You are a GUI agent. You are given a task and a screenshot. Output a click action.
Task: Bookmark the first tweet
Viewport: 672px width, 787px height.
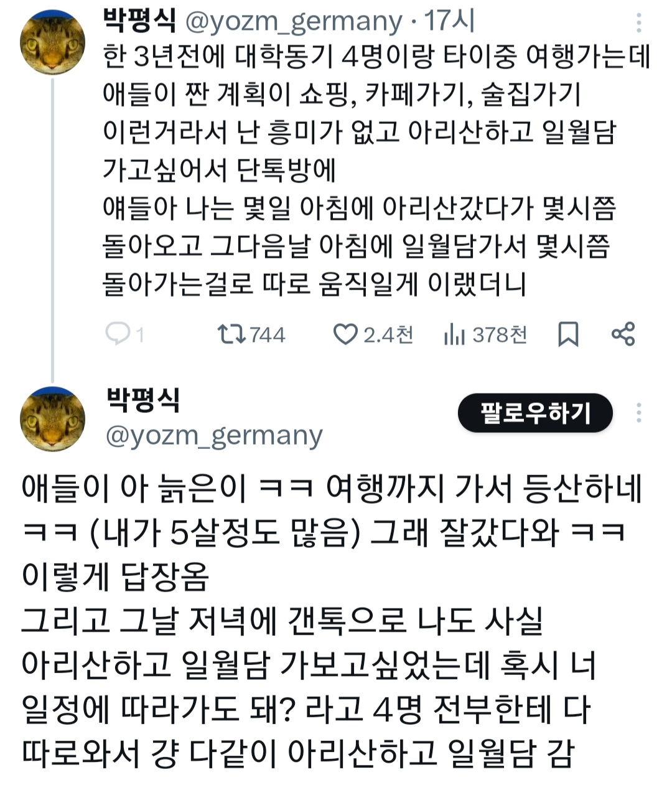[x=567, y=334]
